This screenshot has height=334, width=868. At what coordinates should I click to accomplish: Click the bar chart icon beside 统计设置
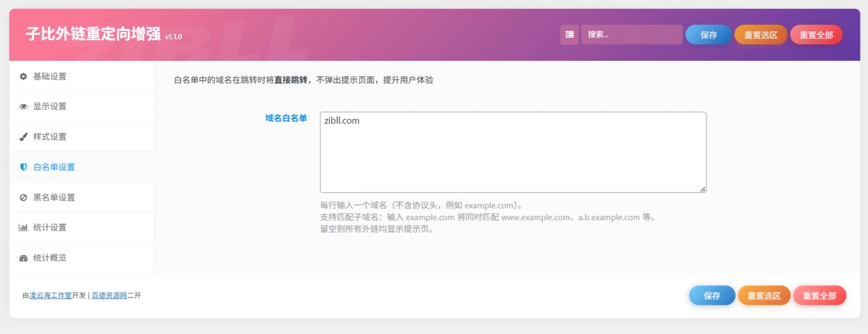pyautogui.click(x=23, y=228)
